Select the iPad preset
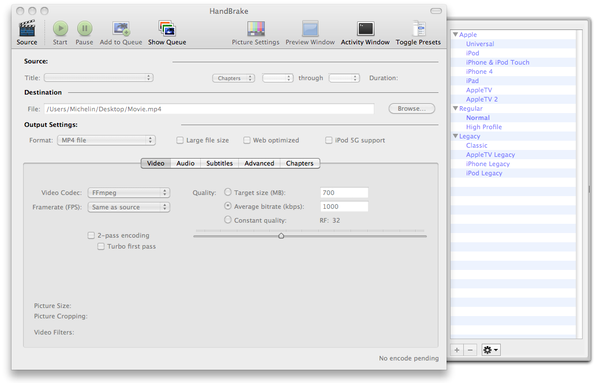Viewport: 600px width, 383px height. tap(472, 81)
